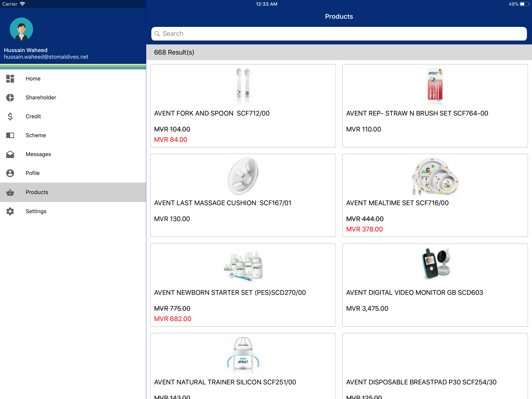
Task: Tap the Wi-Fi status icon
Action: (22, 4)
